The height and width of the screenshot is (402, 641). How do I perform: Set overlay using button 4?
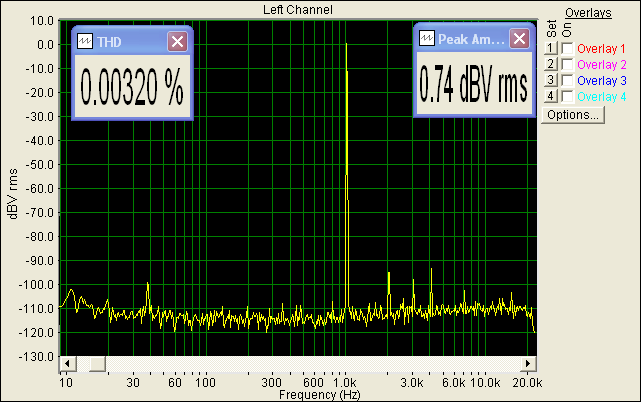tap(551, 96)
